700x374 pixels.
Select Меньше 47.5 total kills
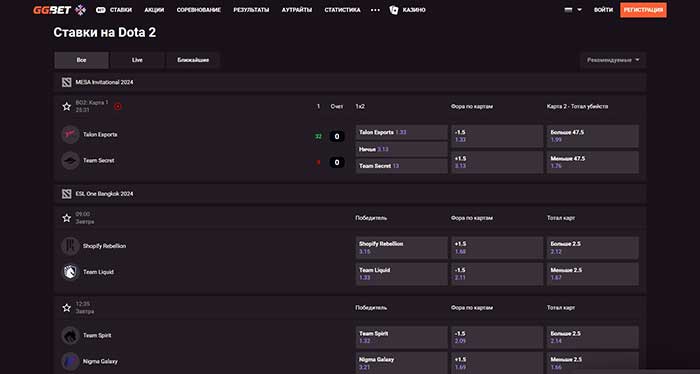tap(592, 162)
